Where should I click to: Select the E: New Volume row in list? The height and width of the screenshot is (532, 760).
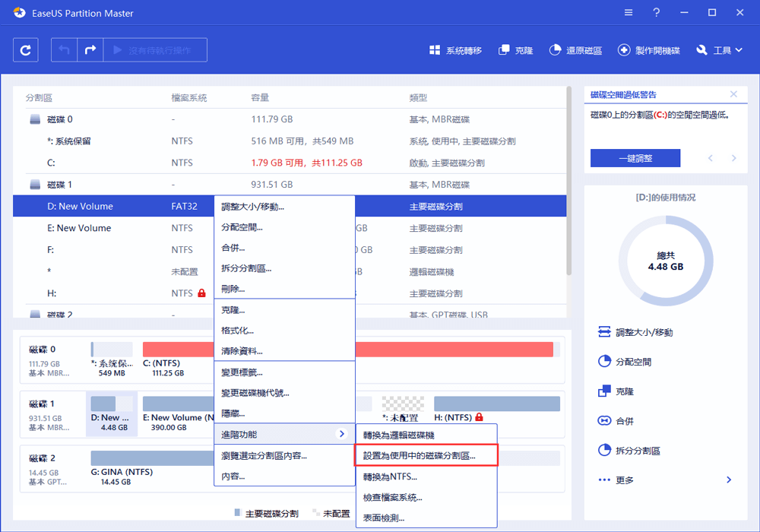(x=290, y=228)
